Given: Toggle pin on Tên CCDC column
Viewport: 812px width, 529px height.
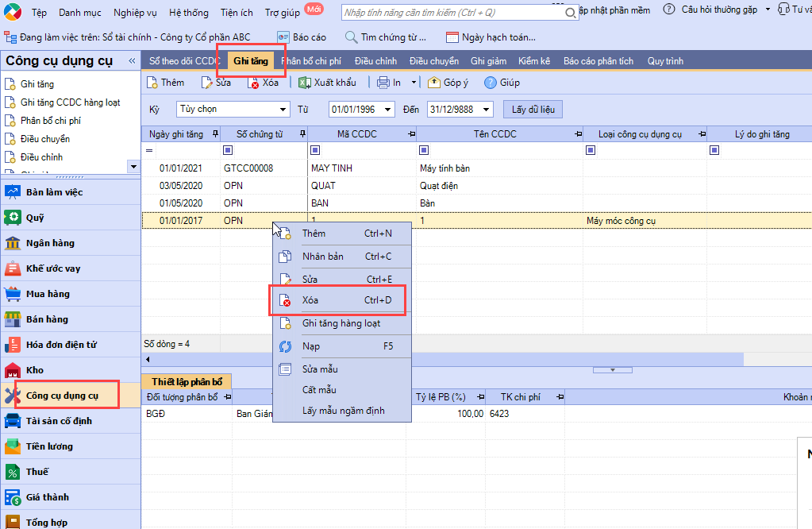Looking at the screenshot, I should (x=579, y=134).
